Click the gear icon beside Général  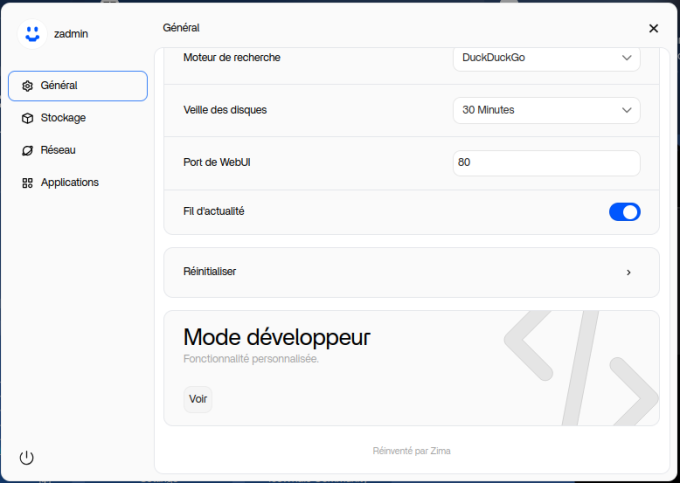pos(28,86)
